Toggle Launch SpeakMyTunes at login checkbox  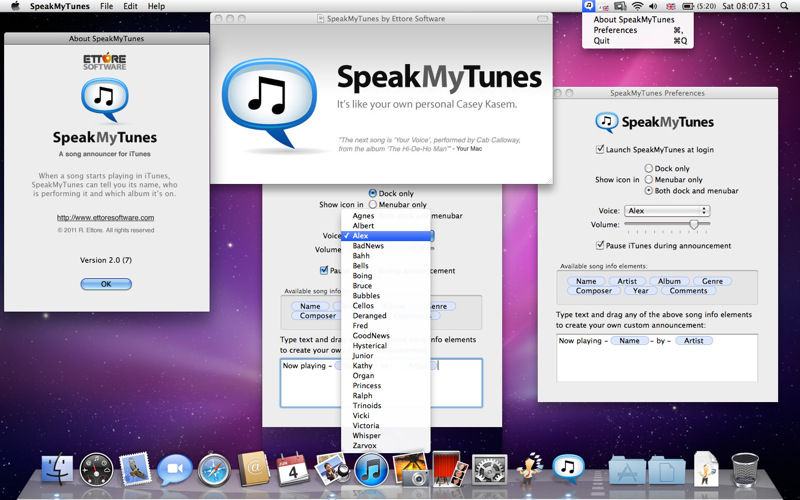(x=600, y=149)
